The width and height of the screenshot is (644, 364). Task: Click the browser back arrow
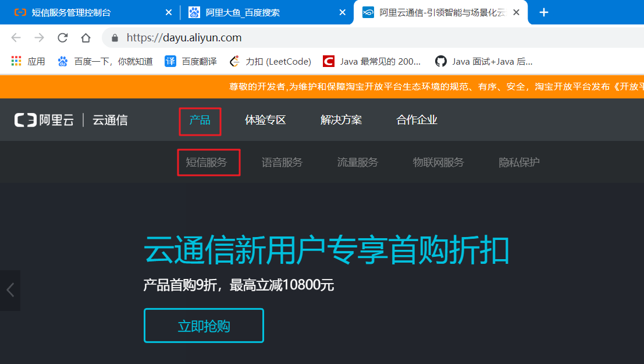click(16, 38)
